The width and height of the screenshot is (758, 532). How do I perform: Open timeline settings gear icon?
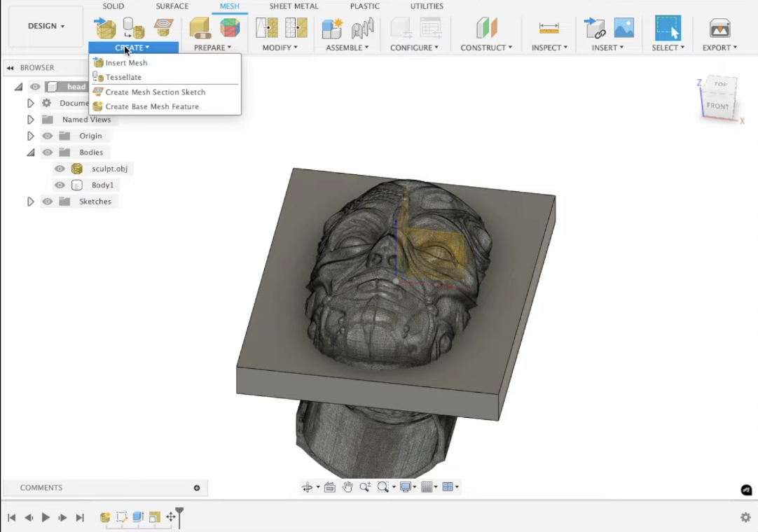click(745, 517)
